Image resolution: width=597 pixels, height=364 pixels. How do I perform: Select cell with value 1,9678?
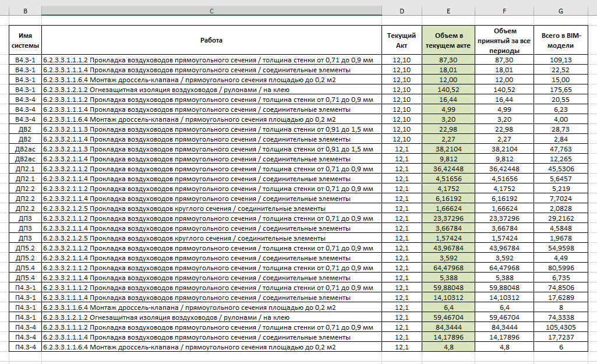tap(561, 238)
